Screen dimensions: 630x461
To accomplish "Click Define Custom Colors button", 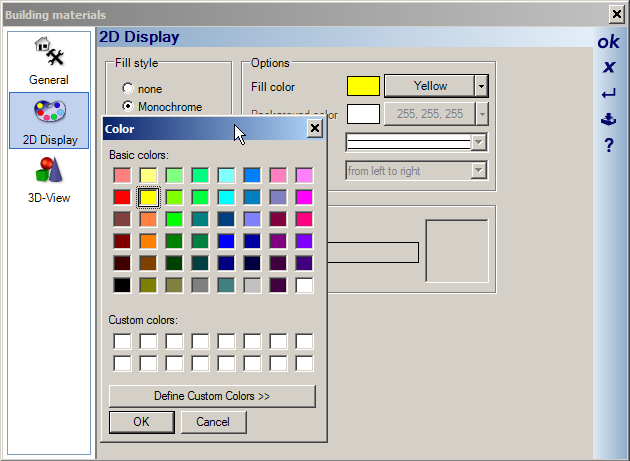I will tap(212, 396).
